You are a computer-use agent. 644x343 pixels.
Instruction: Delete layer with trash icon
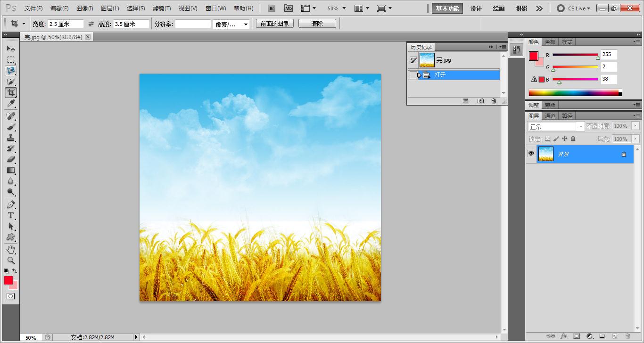click(x=627, y=336)
